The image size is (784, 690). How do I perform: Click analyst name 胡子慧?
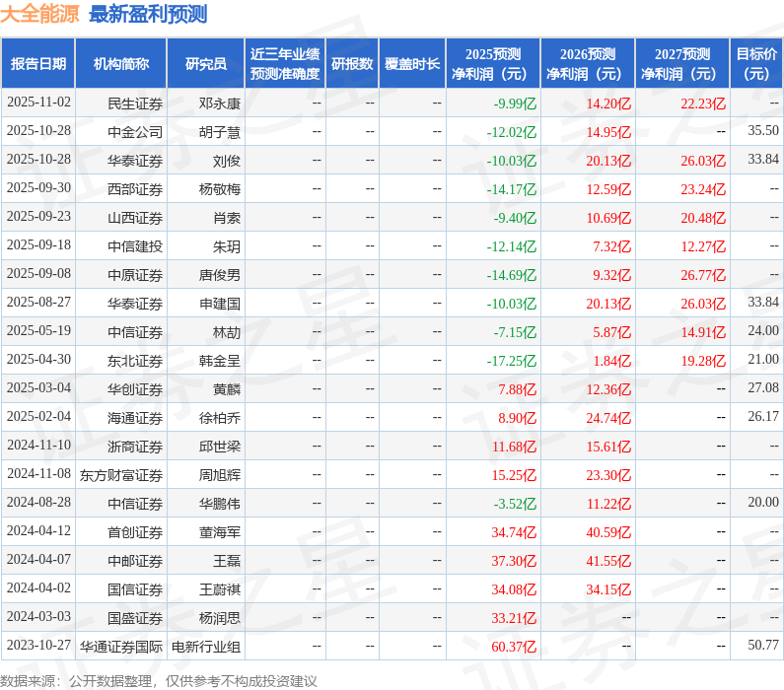[220, 132]
